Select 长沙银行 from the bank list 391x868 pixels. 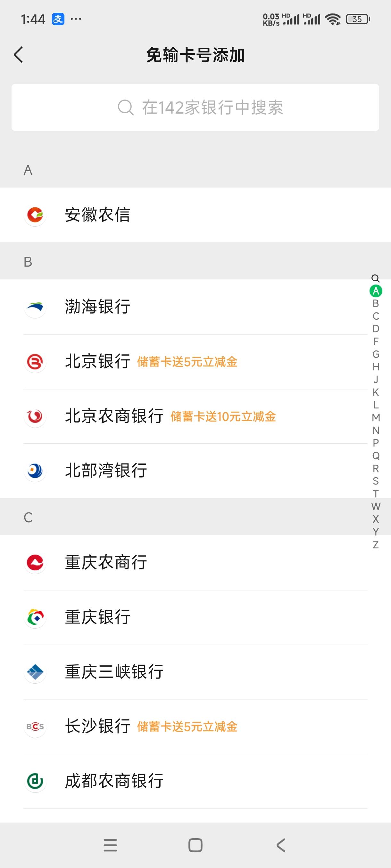click(98, 727)
